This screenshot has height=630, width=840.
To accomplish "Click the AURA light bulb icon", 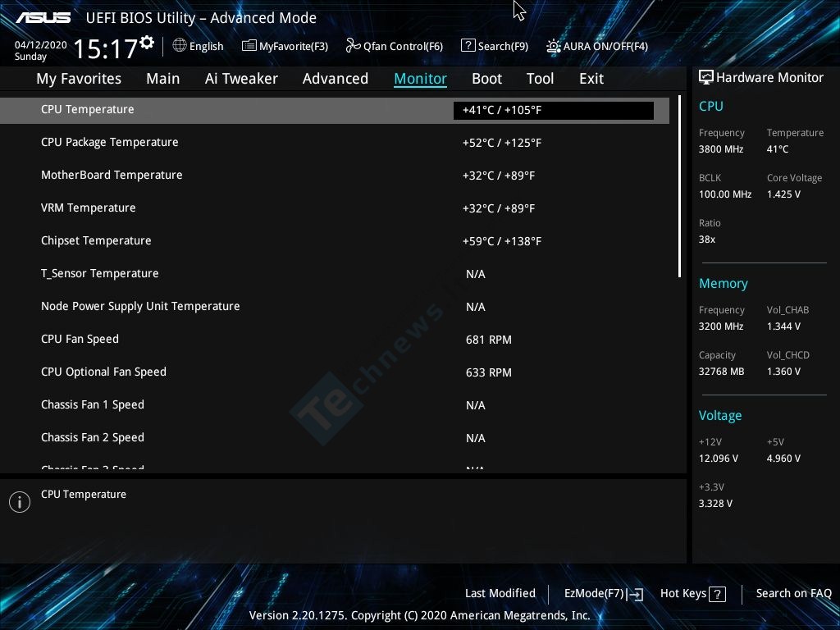I will (554, 46).
